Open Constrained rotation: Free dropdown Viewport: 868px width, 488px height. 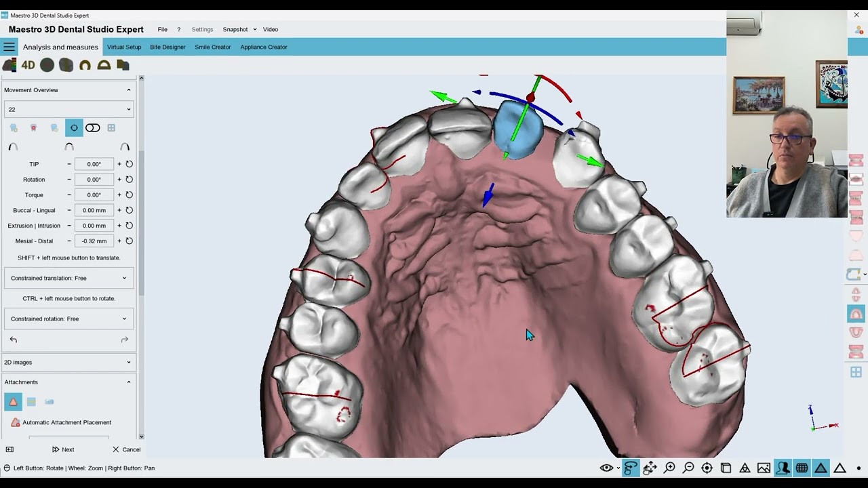(68, 319)
